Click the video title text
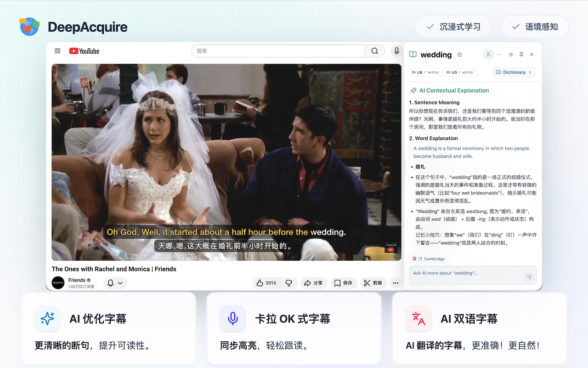The height and width of the screenshot is (368, 588). (114, 269)
